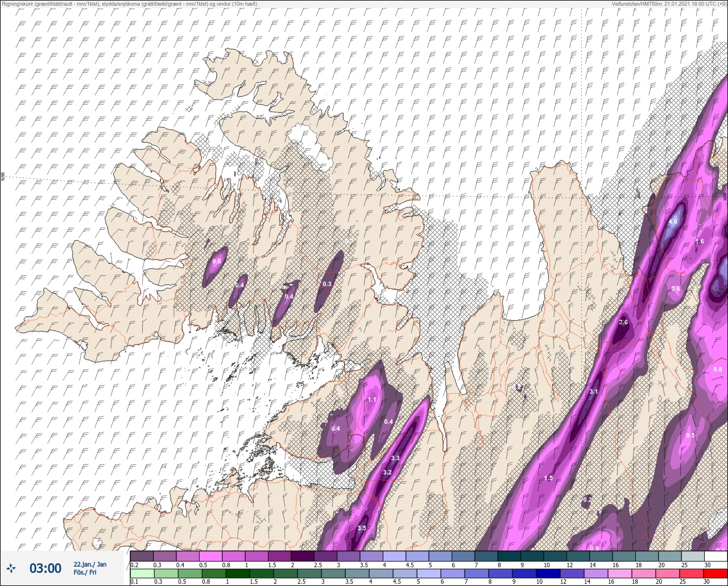Click the 03:00 forecast time display
Viewport: 728px width, 586px height.
[45, 568]
